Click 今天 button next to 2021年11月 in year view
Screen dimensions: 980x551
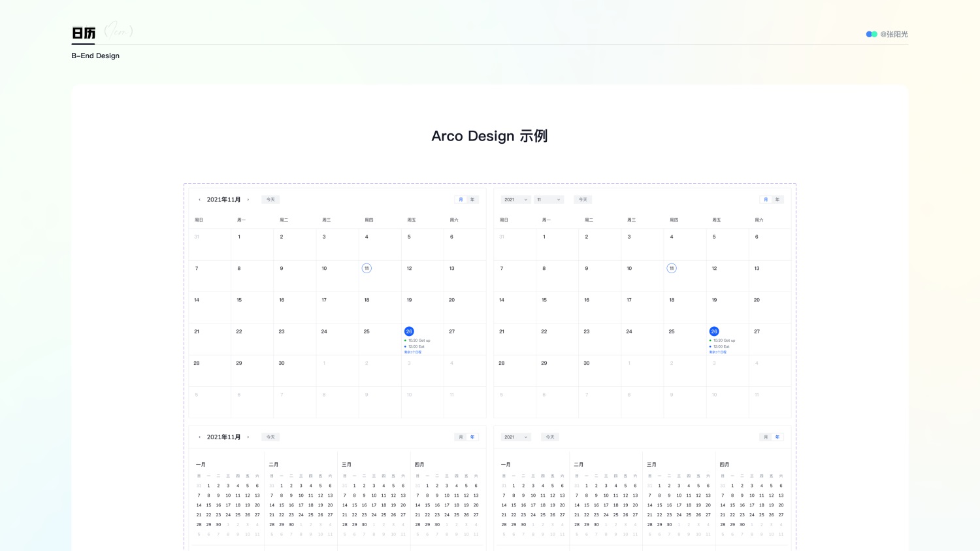point(270,437)
